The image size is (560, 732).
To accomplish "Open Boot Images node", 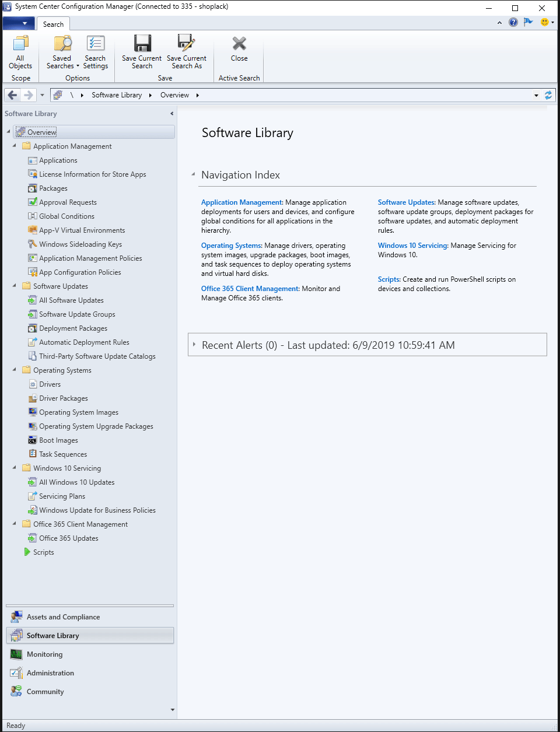I will pos(58,440).
